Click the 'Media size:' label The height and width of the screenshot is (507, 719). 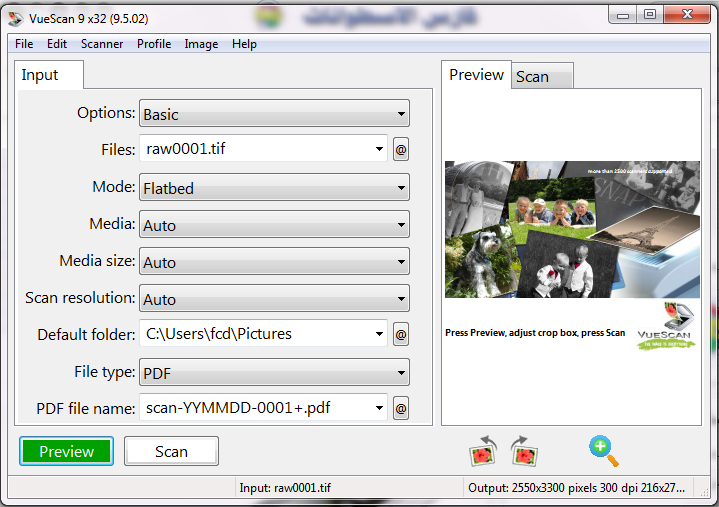(x=97, y=261)
